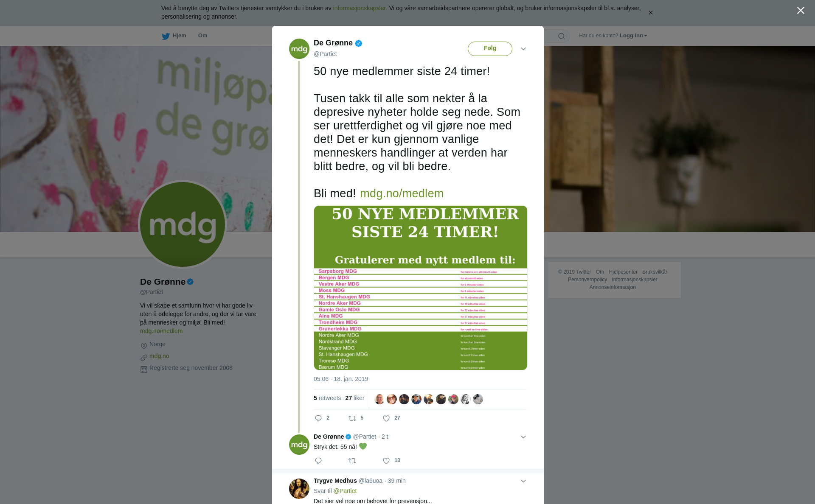This screenshot has width=815, height=504.
Task: Show the list of 27 likers
Action: (355, 398)
